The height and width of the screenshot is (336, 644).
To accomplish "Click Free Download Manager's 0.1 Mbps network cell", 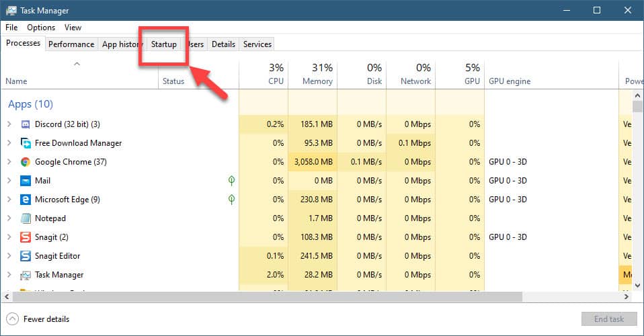I will [411, 143].
